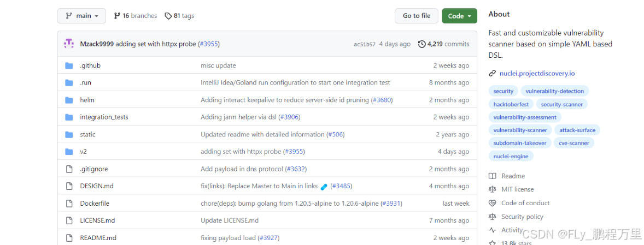Click the DESIGN.md file icon
Screen dimensions: 644x245
(69, 186)
